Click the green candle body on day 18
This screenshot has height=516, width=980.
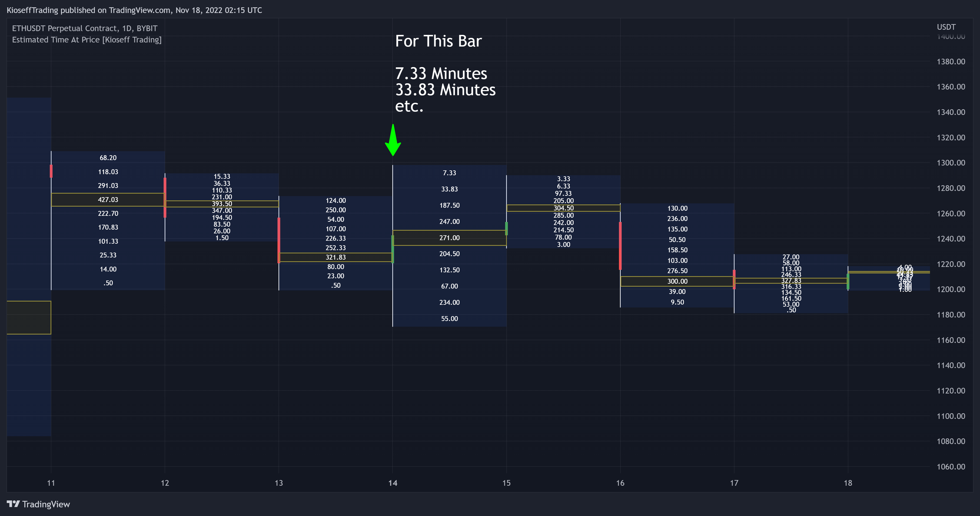point(848,281)
